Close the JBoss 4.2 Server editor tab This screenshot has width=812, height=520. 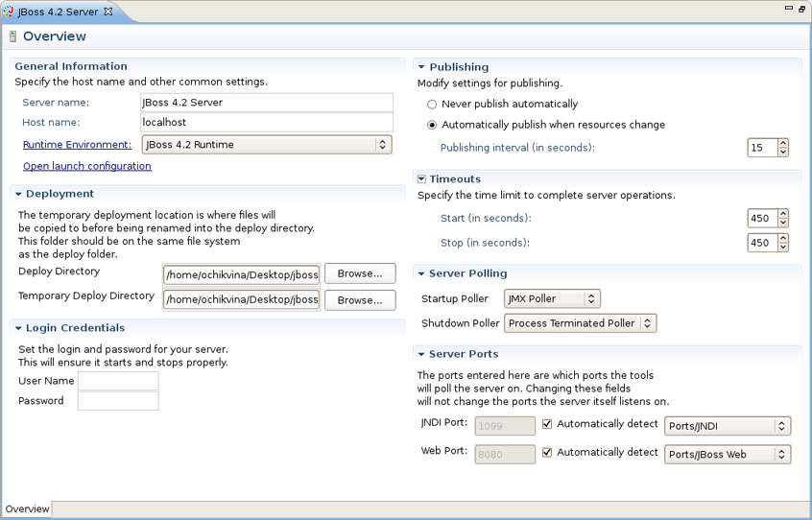click(108, 12)
